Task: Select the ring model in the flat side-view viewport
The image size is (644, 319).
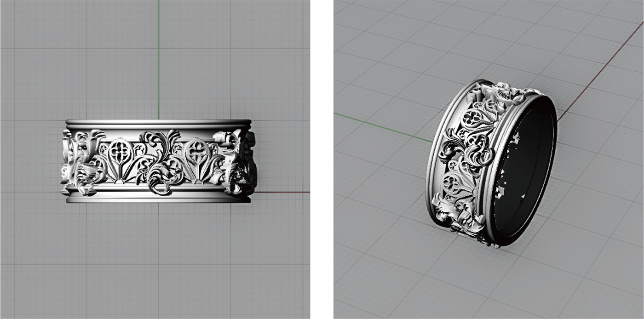Action: tap(159, 161)
